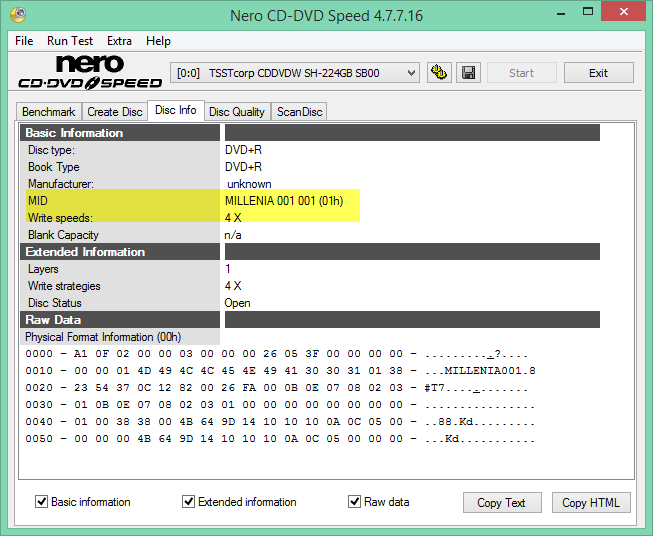653x536 pixels.
Task: Open the Extra menu
Action: click(119, 41)
